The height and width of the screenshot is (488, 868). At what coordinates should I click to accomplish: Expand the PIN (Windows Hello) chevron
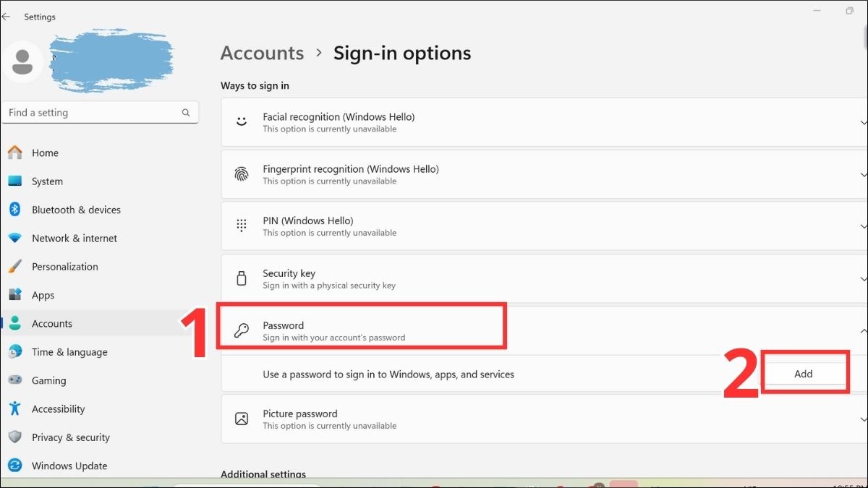pos(863,226)
